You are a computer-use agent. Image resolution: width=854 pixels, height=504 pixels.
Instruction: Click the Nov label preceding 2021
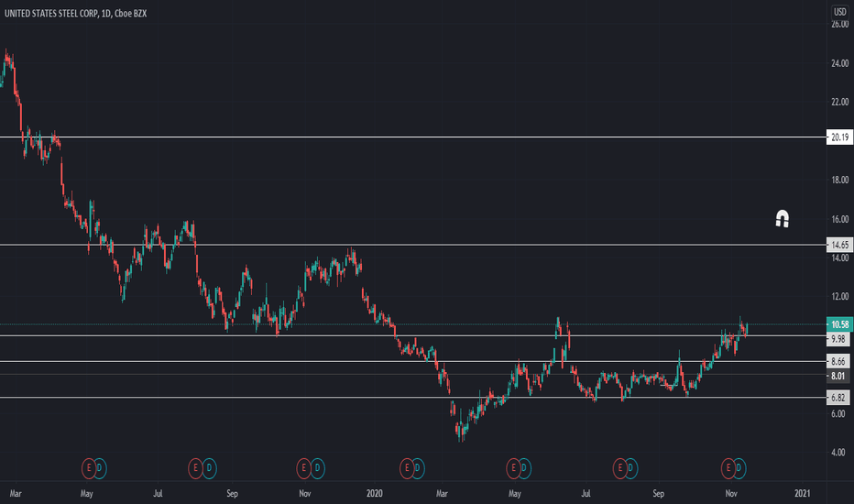pos(731,494)
